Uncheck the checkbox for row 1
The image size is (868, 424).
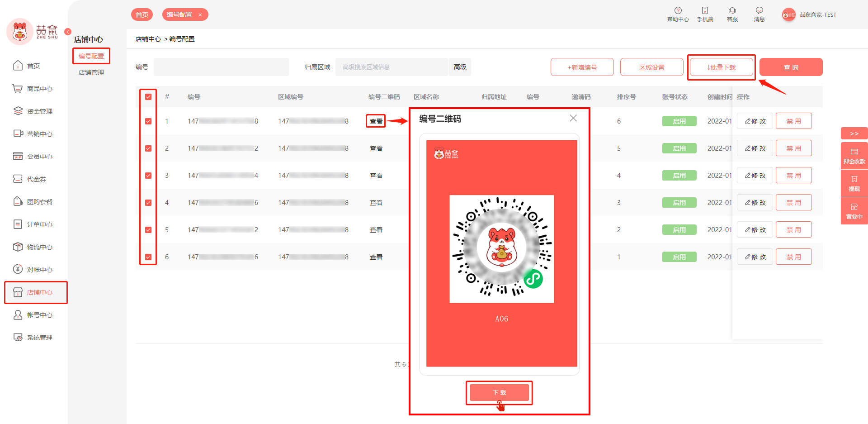point(148,121)
